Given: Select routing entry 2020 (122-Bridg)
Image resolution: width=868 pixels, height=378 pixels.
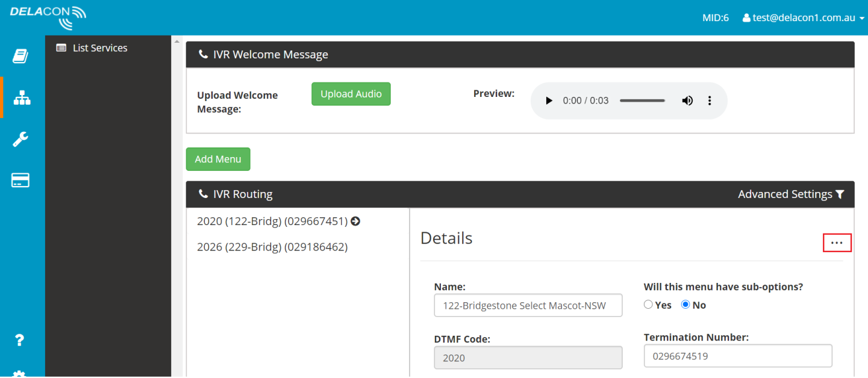Looking at the screenshot, I should [x=278, y=222].
